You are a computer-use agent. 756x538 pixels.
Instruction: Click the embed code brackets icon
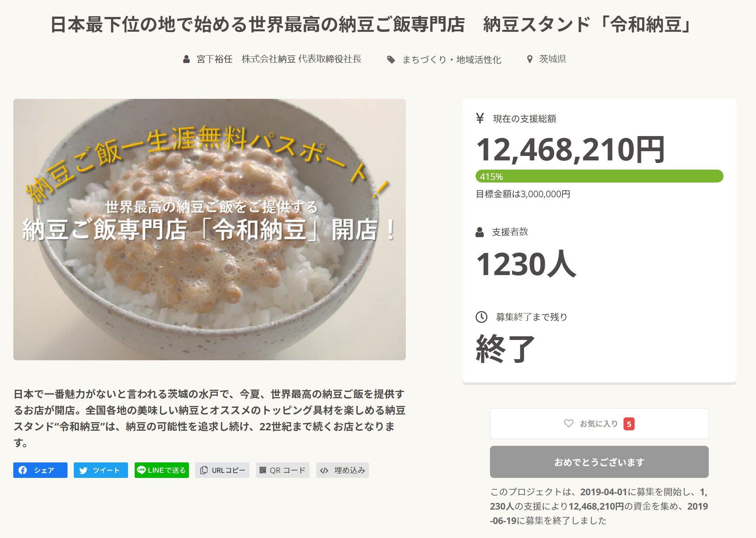tap(324, 471)
